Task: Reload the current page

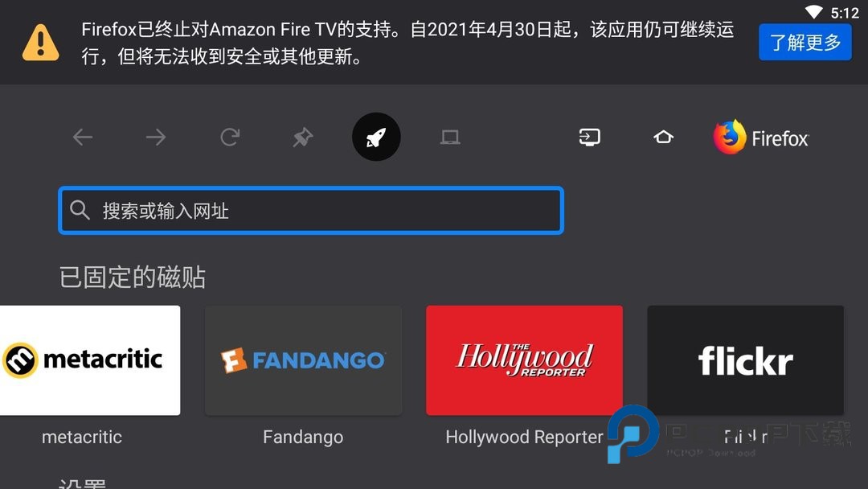Action: [229, 137]
